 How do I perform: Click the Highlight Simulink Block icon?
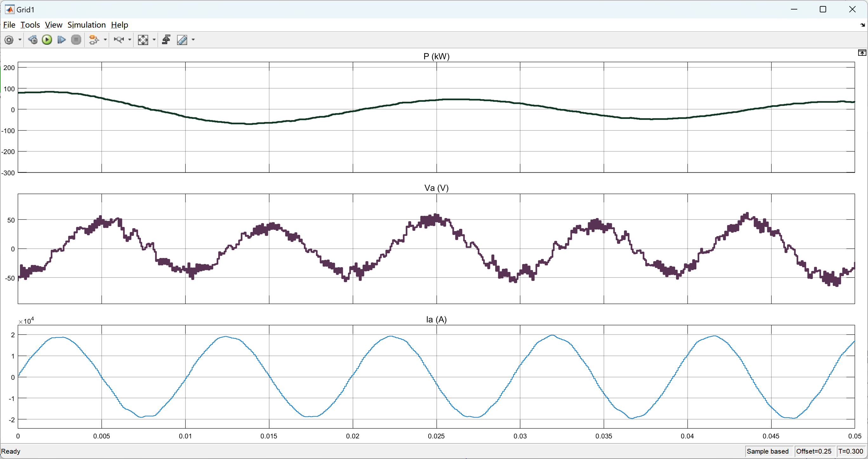point(94,40)
